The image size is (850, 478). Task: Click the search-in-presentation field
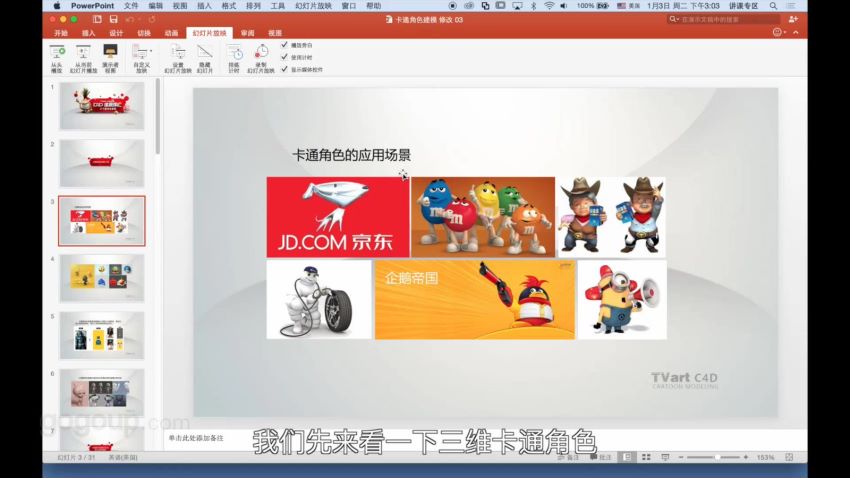point(724,20)
